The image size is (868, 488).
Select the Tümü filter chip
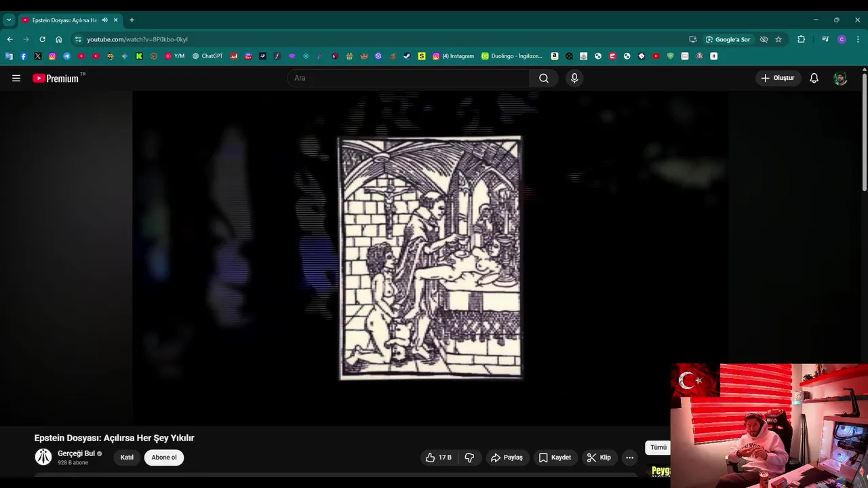658,447
